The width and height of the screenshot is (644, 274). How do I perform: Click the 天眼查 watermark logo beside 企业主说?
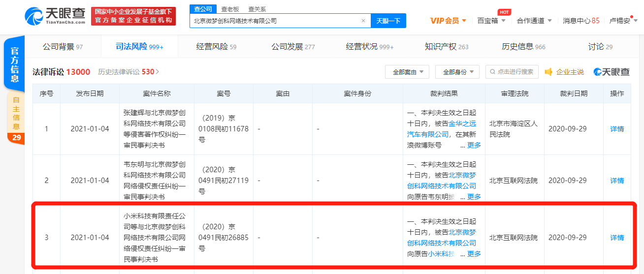(x=612, y=72)
